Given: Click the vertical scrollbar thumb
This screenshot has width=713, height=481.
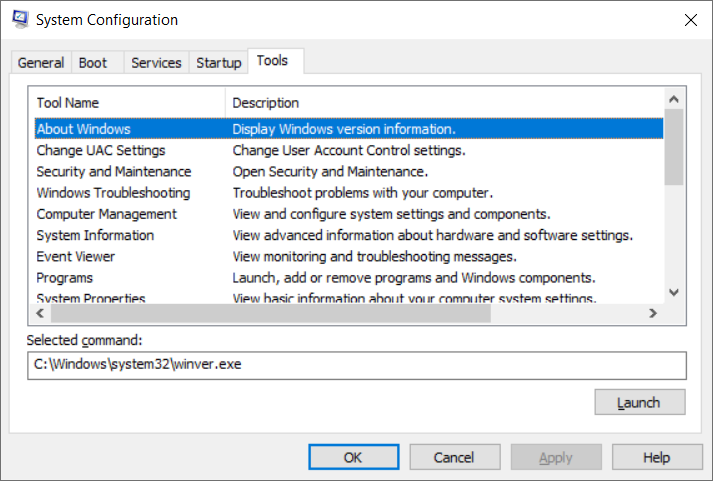Looking at the screenshot, I should 674,147.
